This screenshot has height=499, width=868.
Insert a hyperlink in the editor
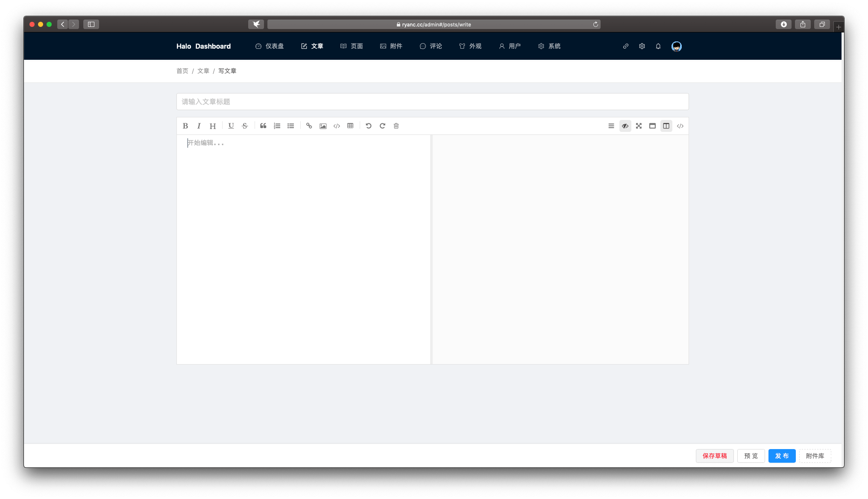click(x=309, y=126)
